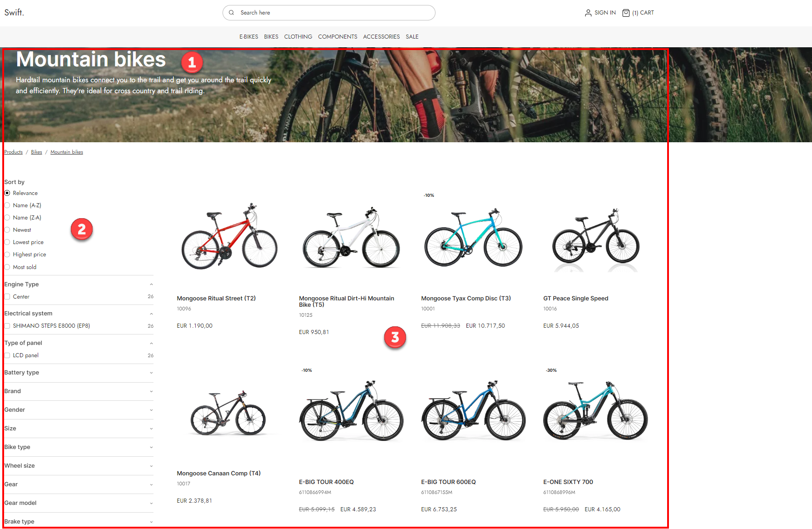Click the price EUR 1.190,00
Image resolution: width=812 pixels, height=529 pixels.
[194, 326]
